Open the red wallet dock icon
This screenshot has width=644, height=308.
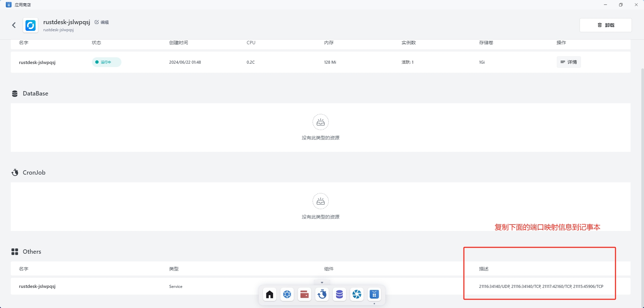coord(305,294)
